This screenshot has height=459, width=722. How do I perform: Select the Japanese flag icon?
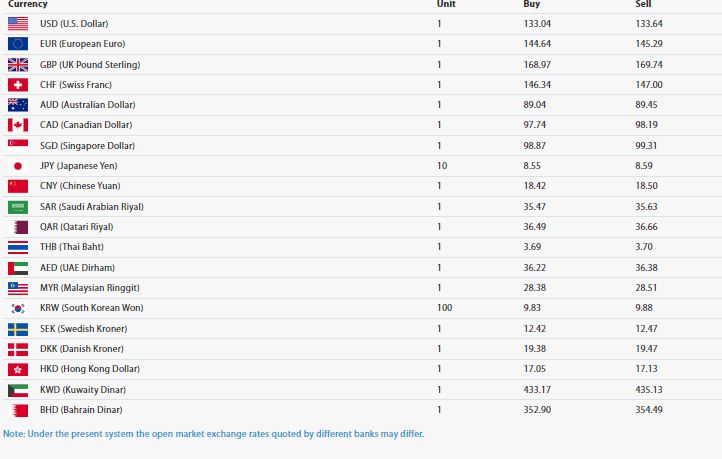click(x=18, y=166)
